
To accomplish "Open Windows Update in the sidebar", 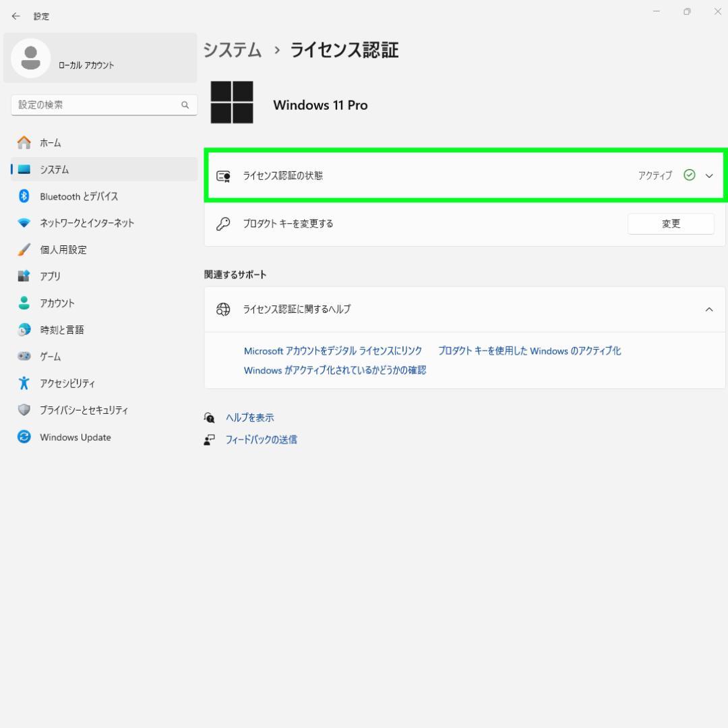I will pyautogui.click(x=104, y=437).
